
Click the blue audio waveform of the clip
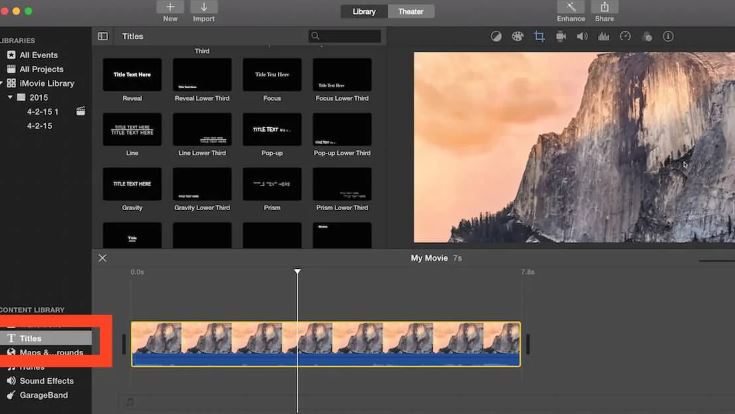click(x=326, y=360)
